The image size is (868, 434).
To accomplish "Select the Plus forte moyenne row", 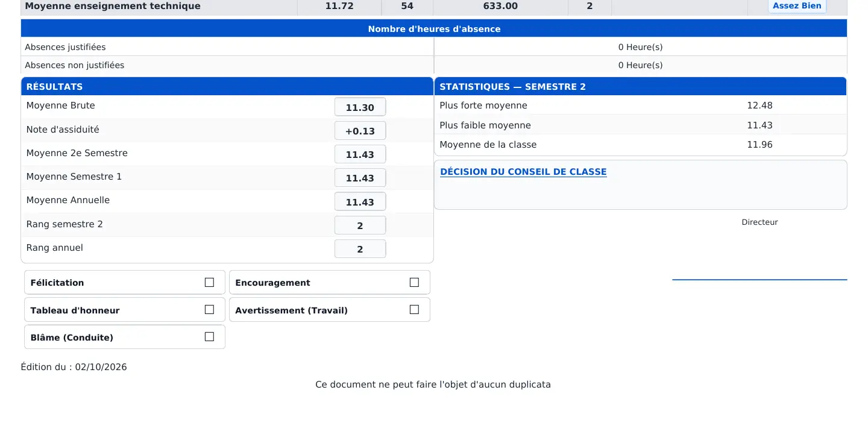I will click(640, 105).
